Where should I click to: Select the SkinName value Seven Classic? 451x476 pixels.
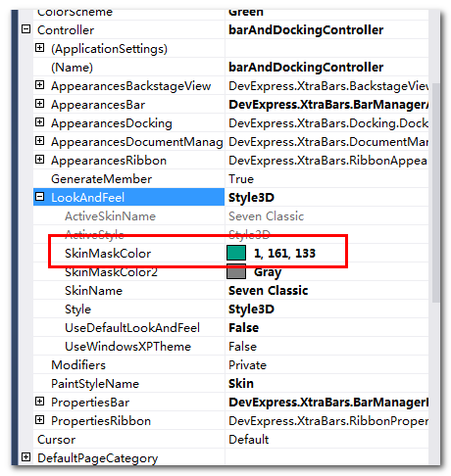click(x=269, y=290)
